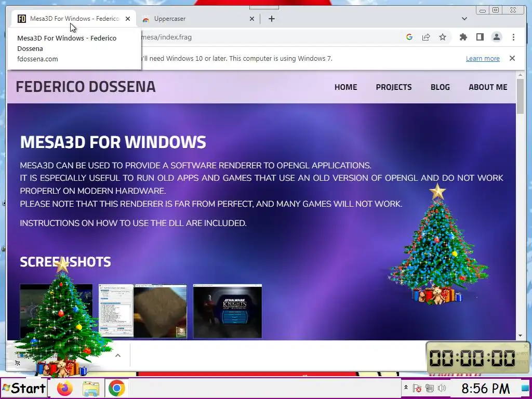Screen dimensions: 532x399
Task: Share this page icon
Action: (426, 37)
